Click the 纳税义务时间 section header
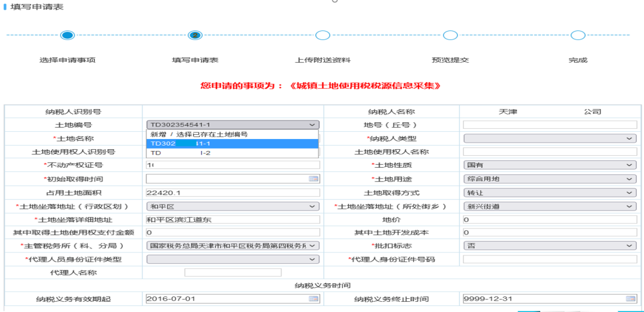Screen dimensions: 644x312 tap(321, 285)
